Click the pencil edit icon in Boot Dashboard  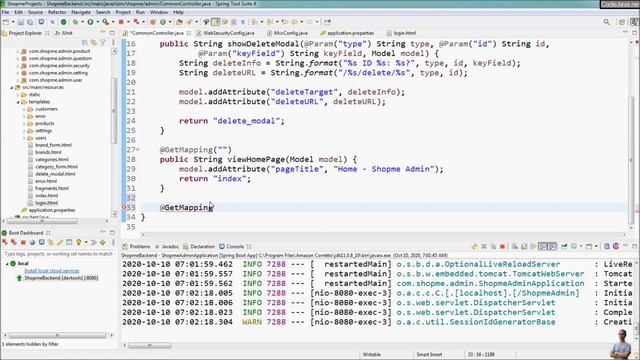60,242
